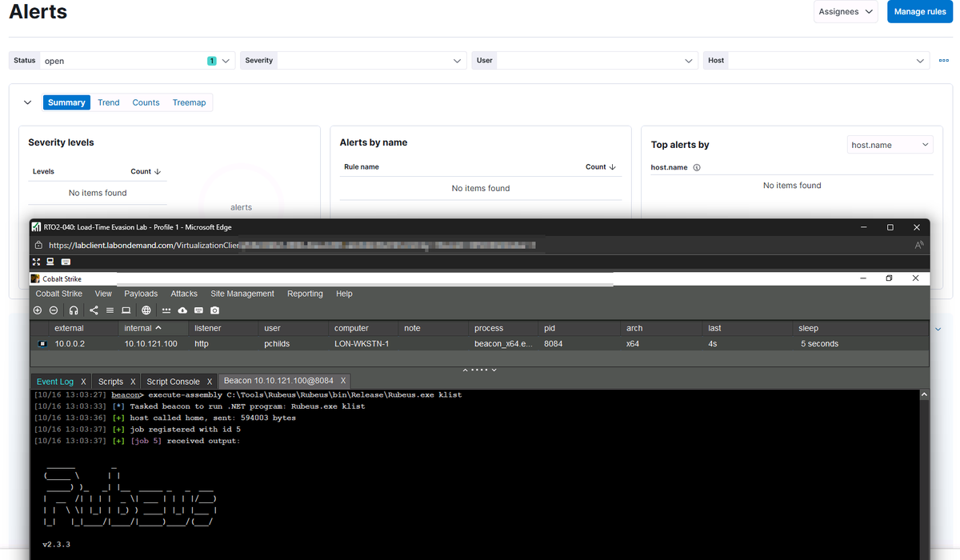This screenshot has height=560, width=960.
Task: Collapse the alerts summary panel chevron
Action: tap(28, 102)
